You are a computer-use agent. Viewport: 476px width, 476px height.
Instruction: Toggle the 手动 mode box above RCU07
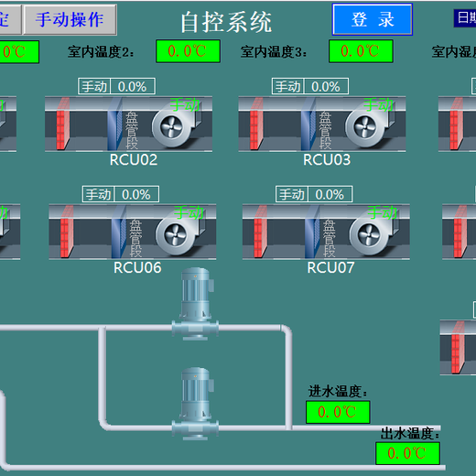tap(292, 194)
